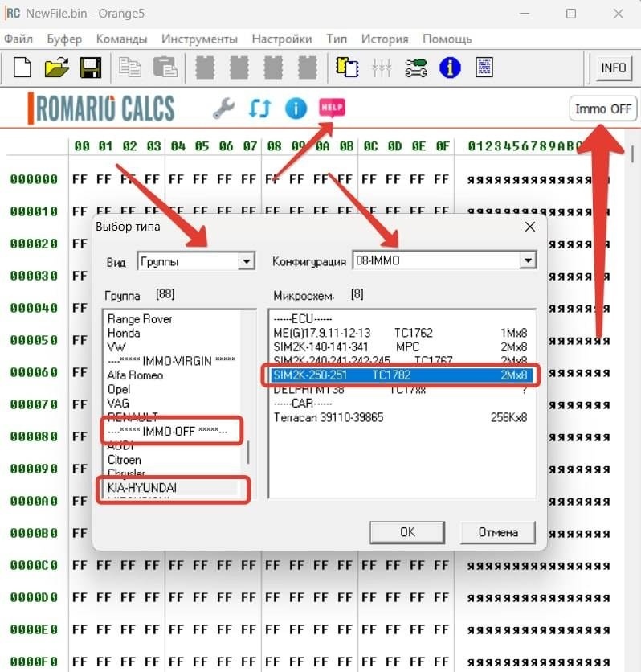Open type selection with yellow chip icon

[347, 68]
